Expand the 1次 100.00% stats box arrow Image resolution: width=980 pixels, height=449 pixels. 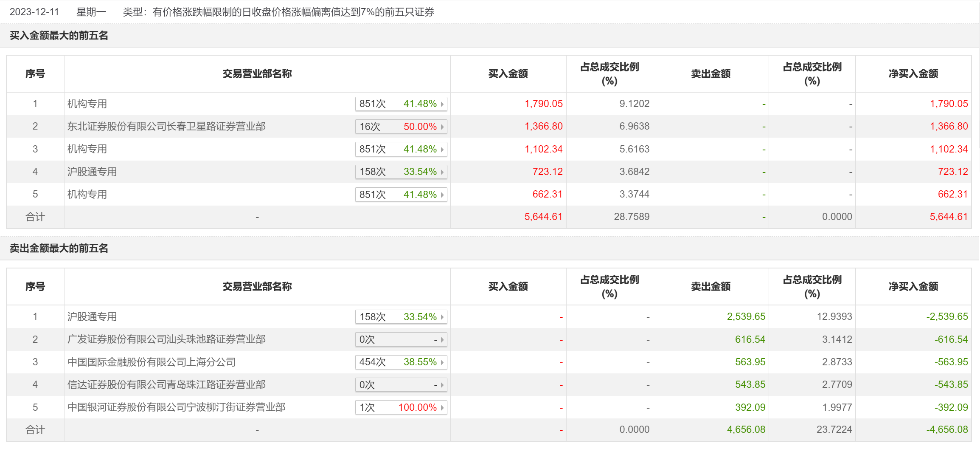pos(442,407)
